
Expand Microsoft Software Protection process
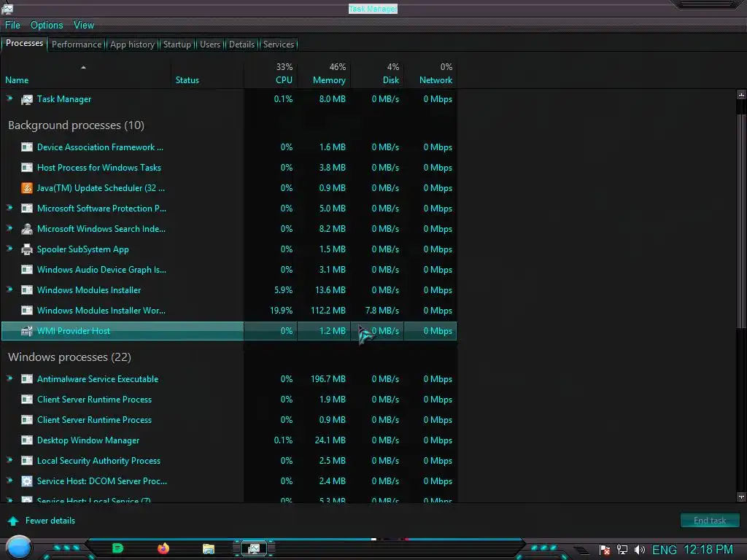(x=9, y=208)
